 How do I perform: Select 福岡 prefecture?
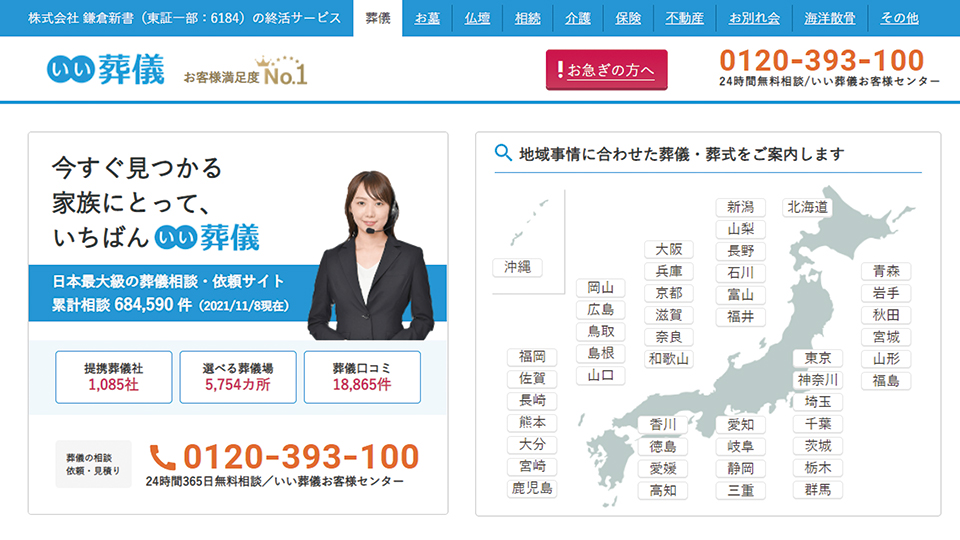(532, 357)
